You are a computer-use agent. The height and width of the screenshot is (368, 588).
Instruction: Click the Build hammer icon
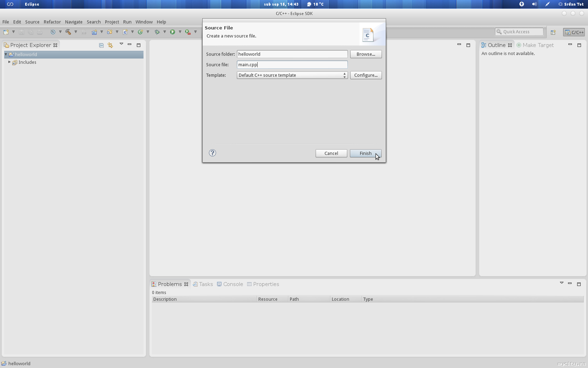(68, 32)
